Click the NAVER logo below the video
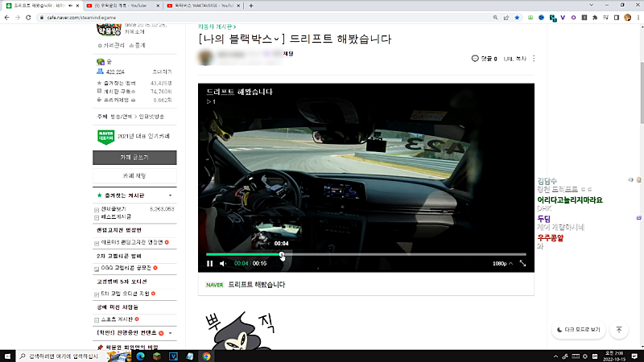Screen dimensions: 644x362 point(214,285)
